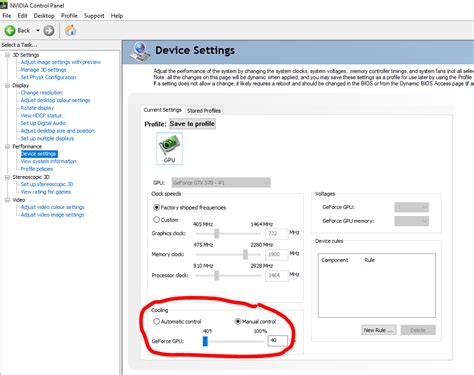Open Set up stereoscopic 3D
The height and width of the screenshot is (375, 474).
47,184
